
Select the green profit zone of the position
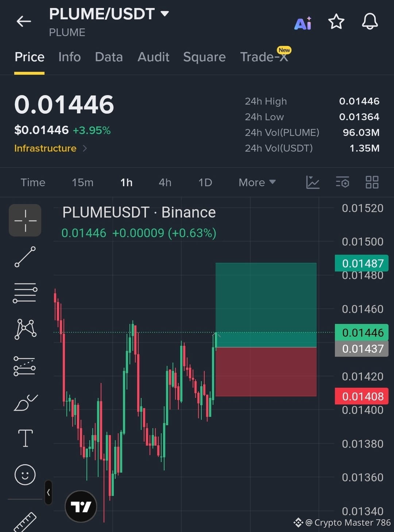pos(266,305)
